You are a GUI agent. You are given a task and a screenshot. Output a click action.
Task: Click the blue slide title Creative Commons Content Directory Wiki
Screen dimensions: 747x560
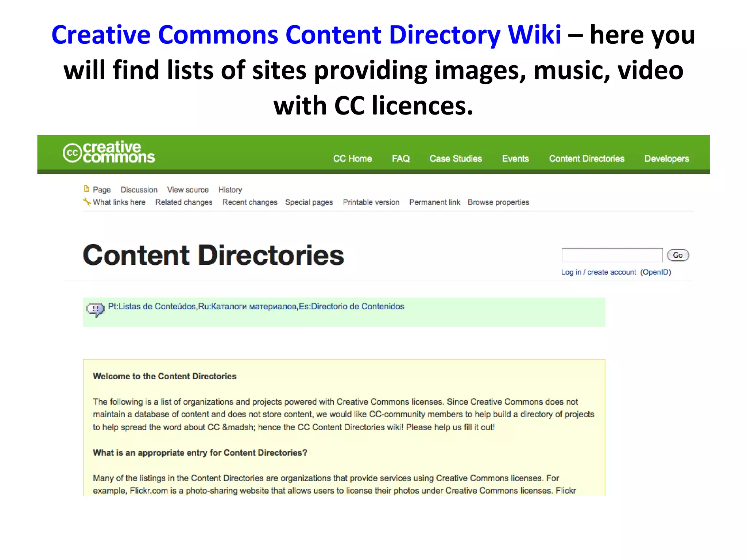[306, 35]
